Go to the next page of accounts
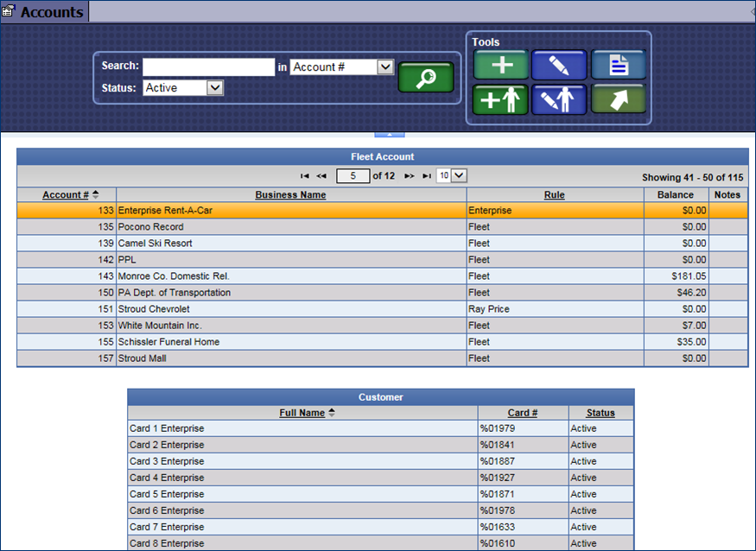 [x=410, y=176]
